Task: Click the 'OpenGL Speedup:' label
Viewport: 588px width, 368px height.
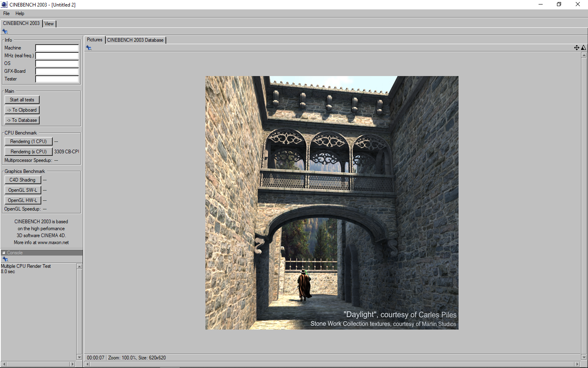Action: click(22, 209)
